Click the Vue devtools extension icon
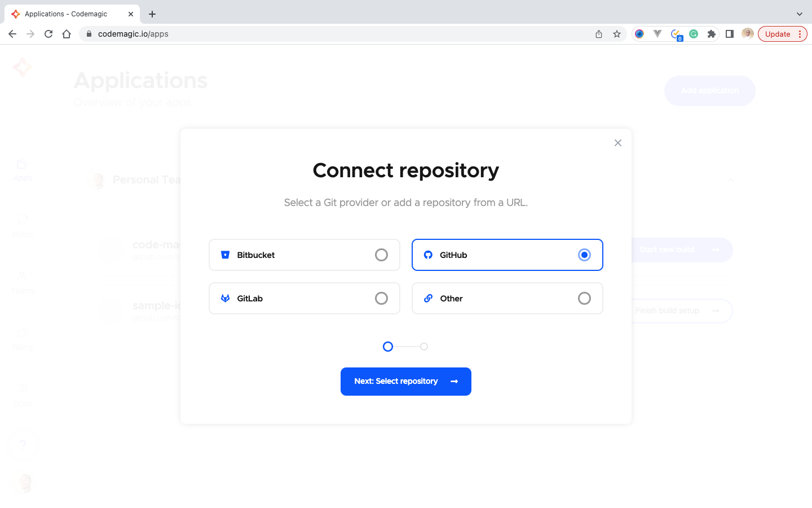The height and width of the screenshot is (508, 812). (x=657, y=34)
